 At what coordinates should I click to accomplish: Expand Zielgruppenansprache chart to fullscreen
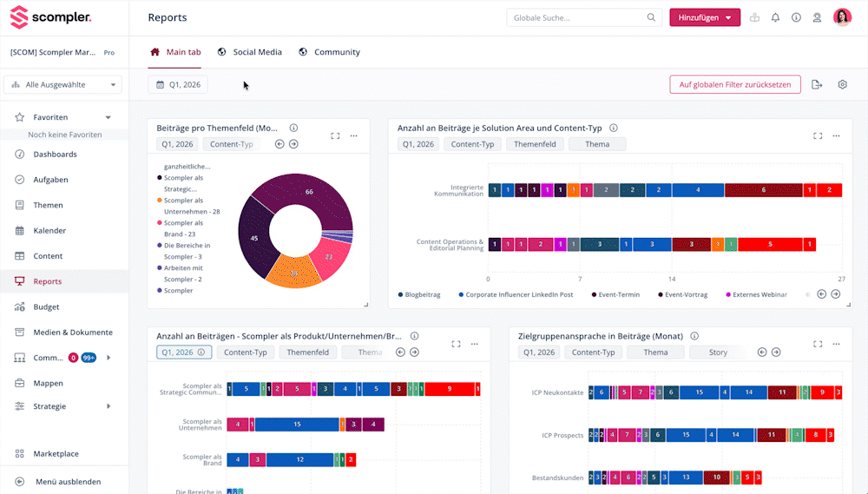818,344
